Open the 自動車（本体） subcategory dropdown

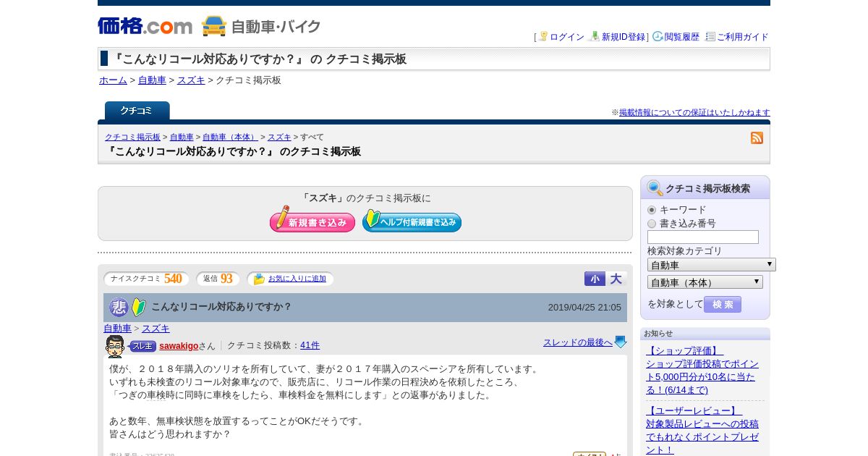point(705,282)
